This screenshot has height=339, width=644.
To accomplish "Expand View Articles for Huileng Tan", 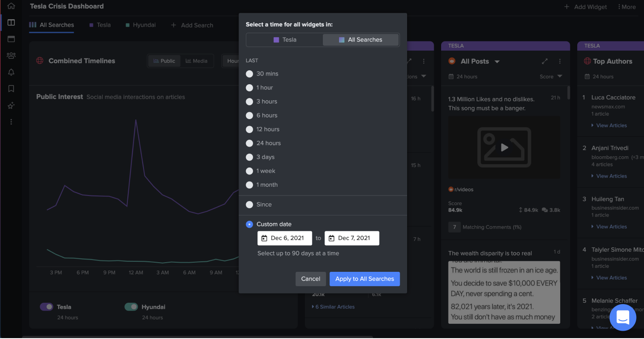I will pyautogui.click(x=609, y=226).
